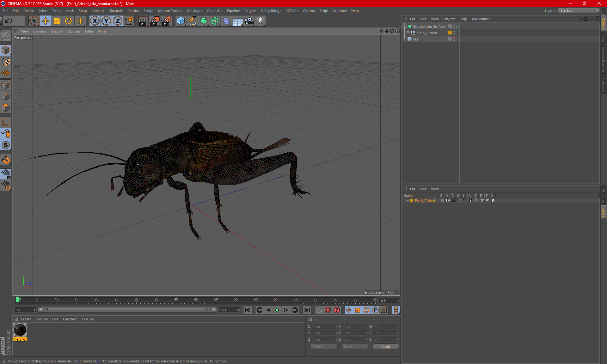Click the Field_Cricket layer color swatch
This screenshot has width=607, height=364.
(411, 201)
